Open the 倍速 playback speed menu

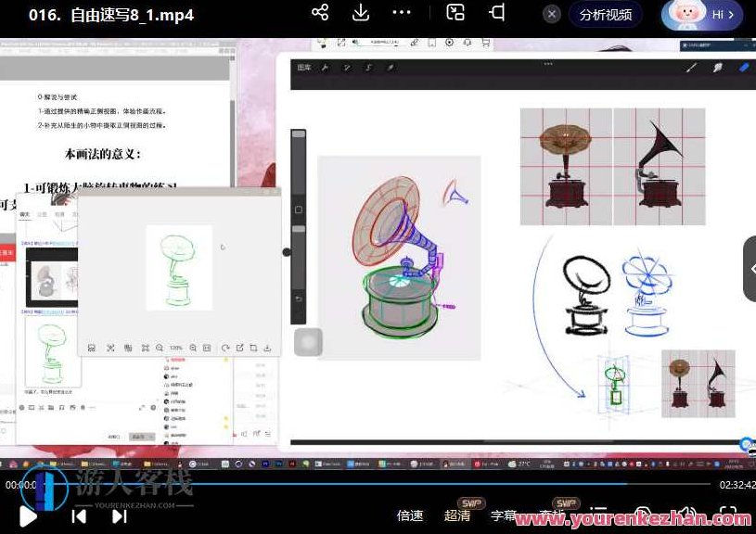[x=410, y=515]
